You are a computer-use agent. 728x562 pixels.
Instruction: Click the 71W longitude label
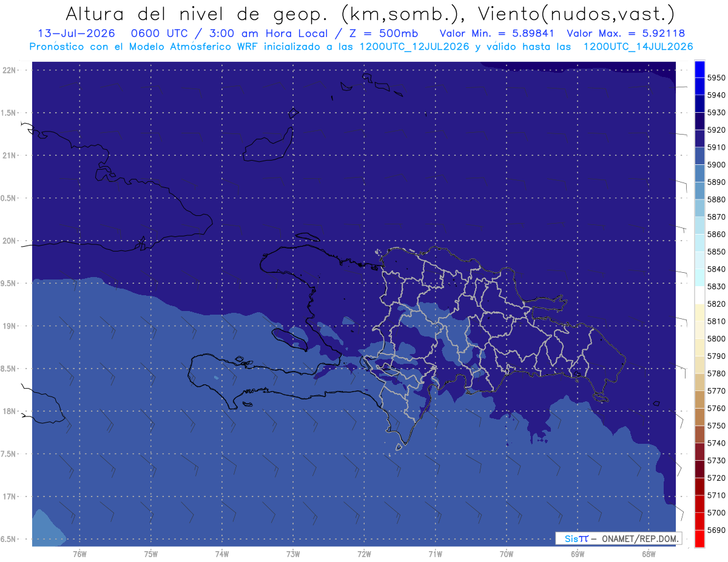435,553
